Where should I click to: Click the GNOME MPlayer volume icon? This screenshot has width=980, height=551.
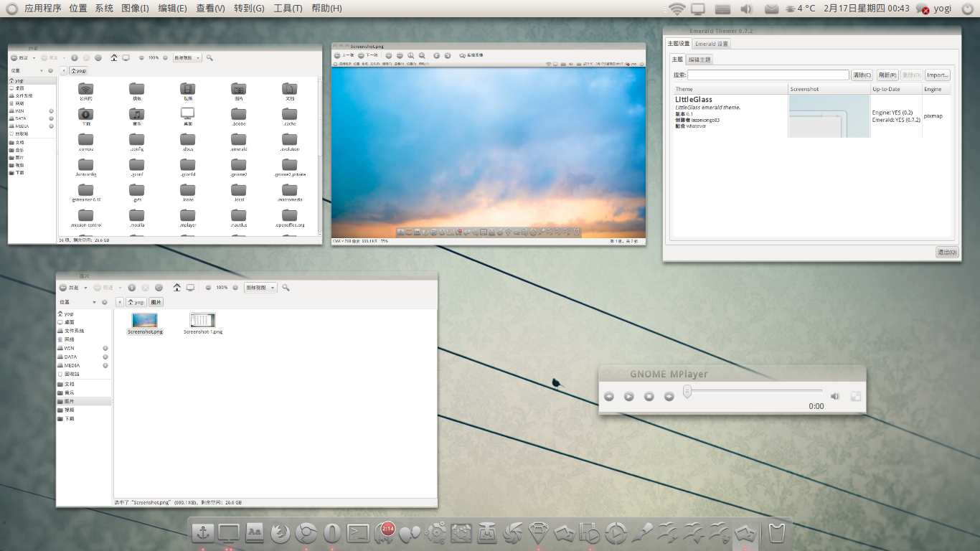[x=835, y=396]
